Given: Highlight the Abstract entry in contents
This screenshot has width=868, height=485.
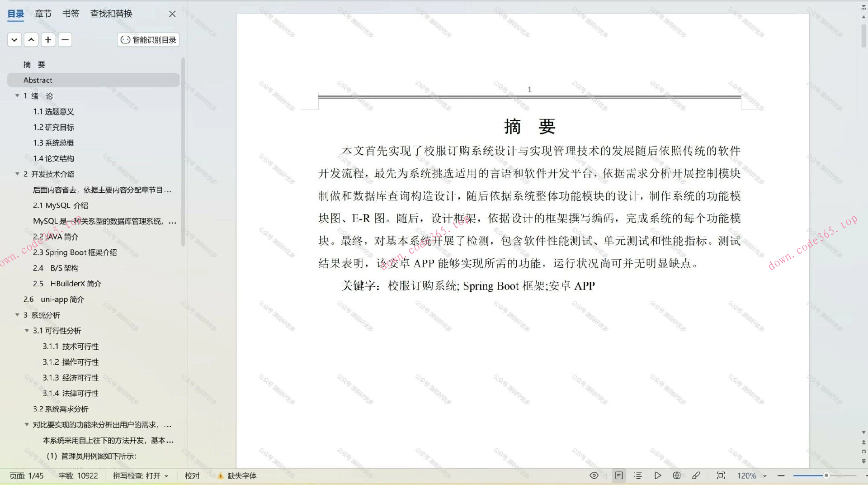Looking at the screenshot, I should (x=38, y=80).
